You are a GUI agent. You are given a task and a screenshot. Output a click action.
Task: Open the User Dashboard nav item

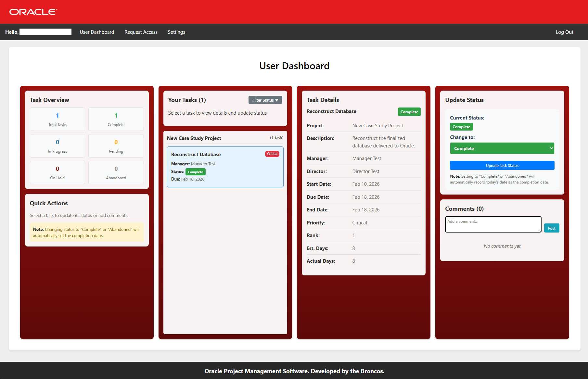click(x=97, y=32)
